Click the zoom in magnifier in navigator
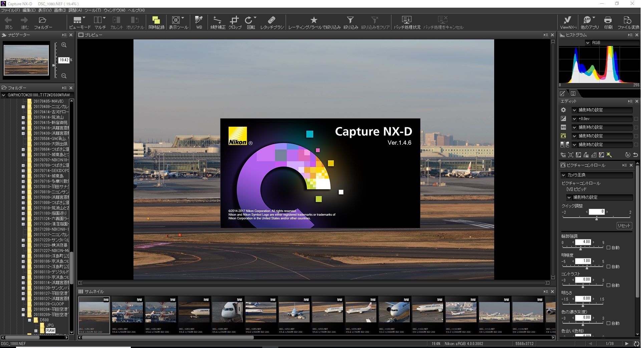The image size is (644, 348). (x=64, y=45)
